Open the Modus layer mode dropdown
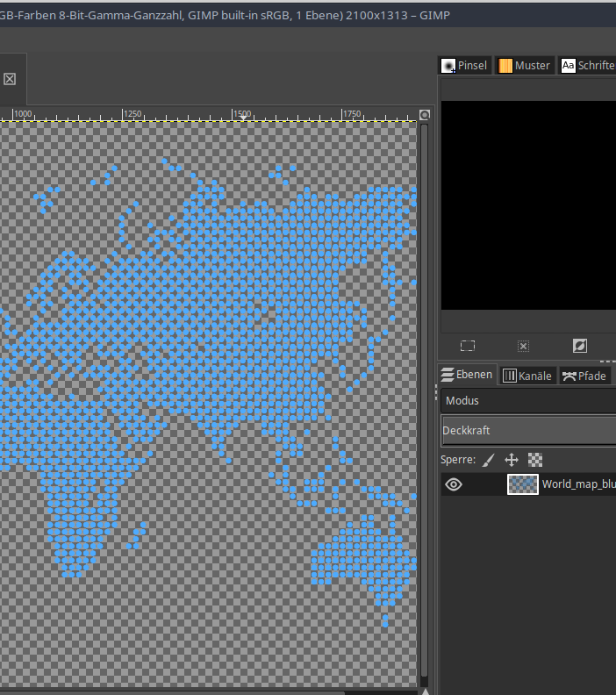 (528, 401)
